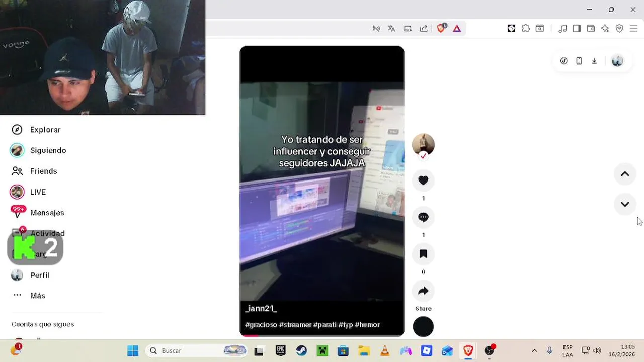Click the Share arrow icon
The height and width of the screenshot is (362, 644).
(423, 291)
